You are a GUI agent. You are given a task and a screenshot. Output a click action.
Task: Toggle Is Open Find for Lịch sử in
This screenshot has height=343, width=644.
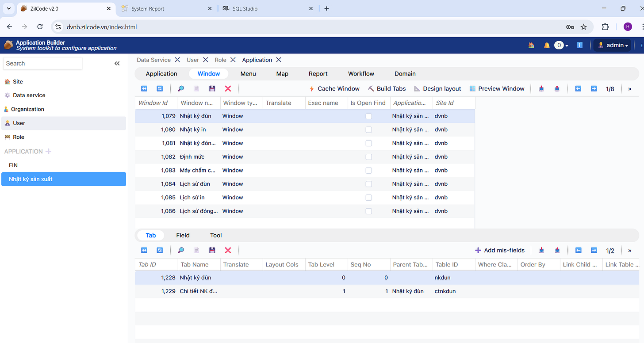tap(369, 198)
